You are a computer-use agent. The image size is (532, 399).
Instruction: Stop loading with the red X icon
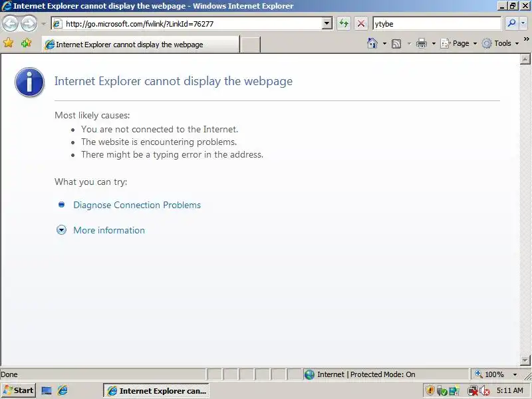(x=361, y=24)
